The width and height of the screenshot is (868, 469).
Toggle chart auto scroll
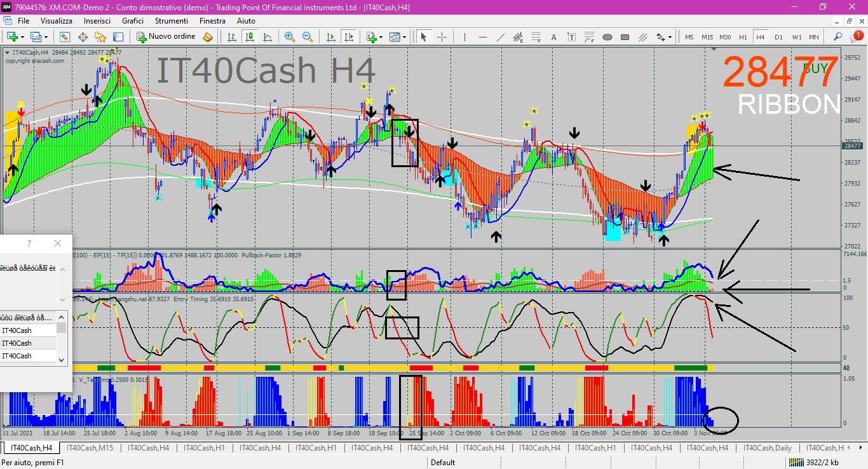(x=330, y=37)
